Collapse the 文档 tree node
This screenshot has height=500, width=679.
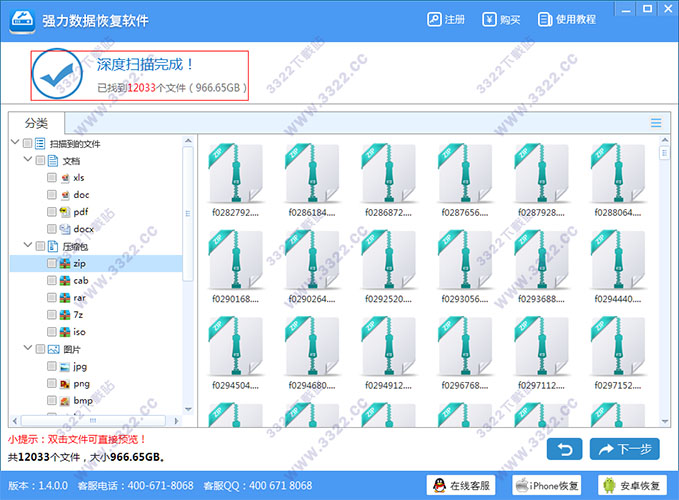[x=28, y=159]
